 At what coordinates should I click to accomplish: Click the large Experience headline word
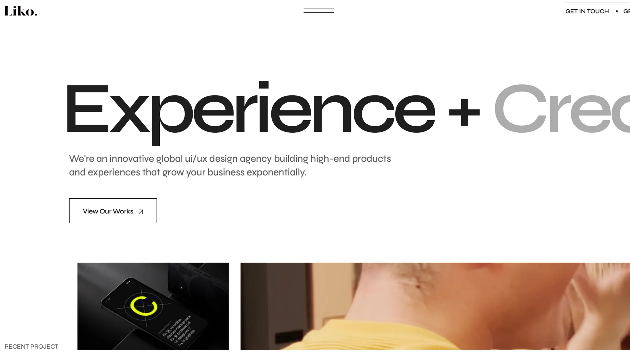[251, 113]
